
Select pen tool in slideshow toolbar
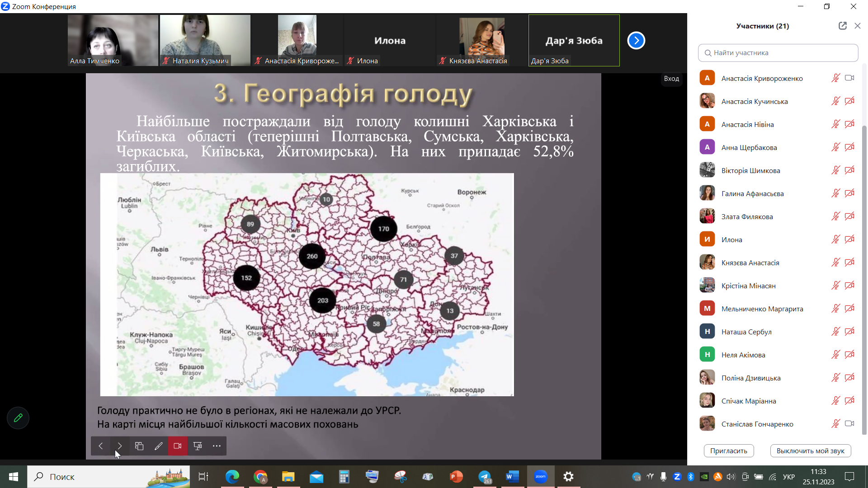[x=158, y=446]
